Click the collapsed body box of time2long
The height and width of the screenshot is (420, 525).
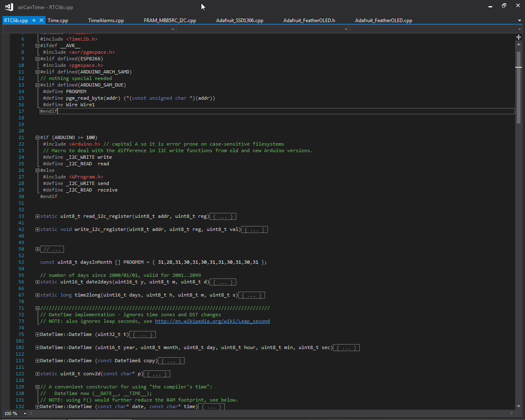pyautogui.click(x=251, y=295)
